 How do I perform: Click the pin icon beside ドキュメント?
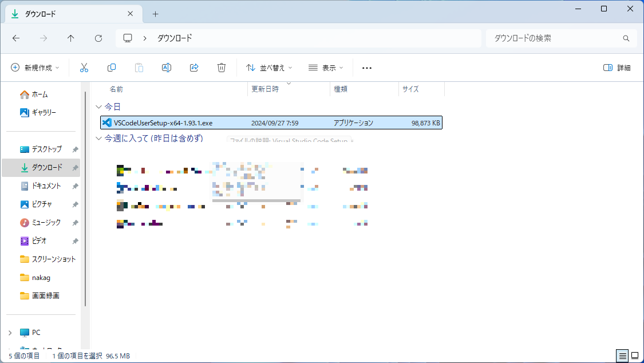click(75, 187)
